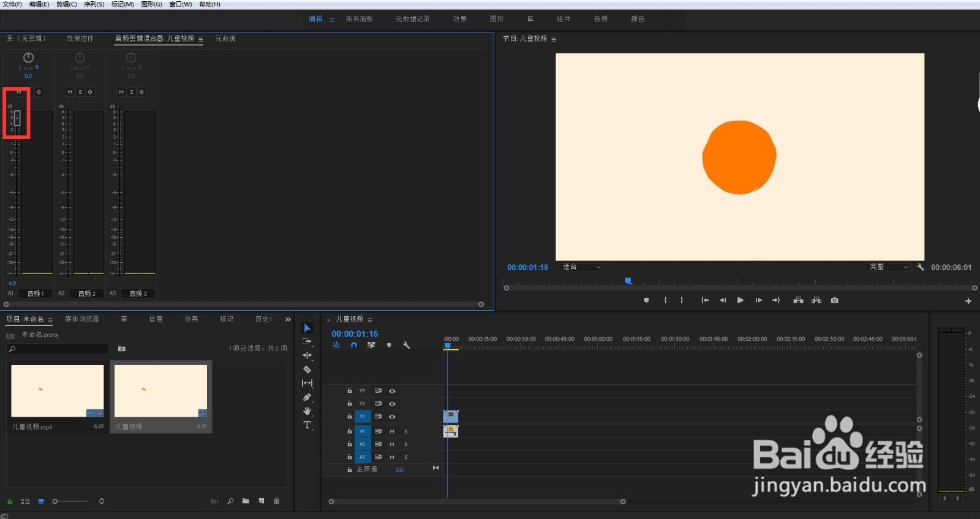Select the 儿童视频.mp4 thumbnail
Image resolution: width=980 pixels, height=519 pixels.
tap(58, 391)
